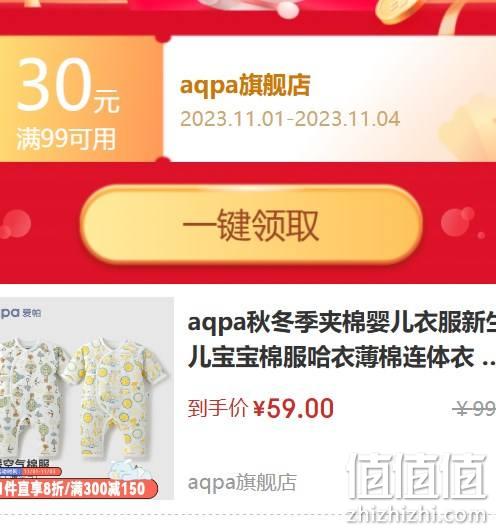This screenshot has height=532, width=496.
Task: Click the white coupon card area
Action: pyautogui.click(x=329, y=99)
